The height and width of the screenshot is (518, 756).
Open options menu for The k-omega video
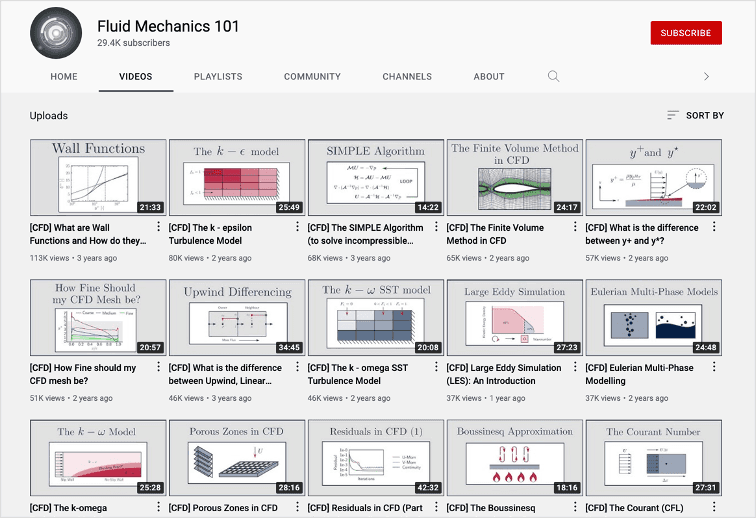[158, 507]
